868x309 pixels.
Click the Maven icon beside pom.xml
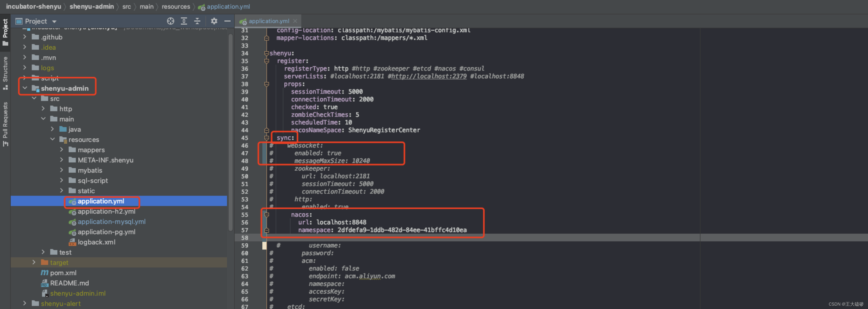pyautogui.click(x=45, y=273)
